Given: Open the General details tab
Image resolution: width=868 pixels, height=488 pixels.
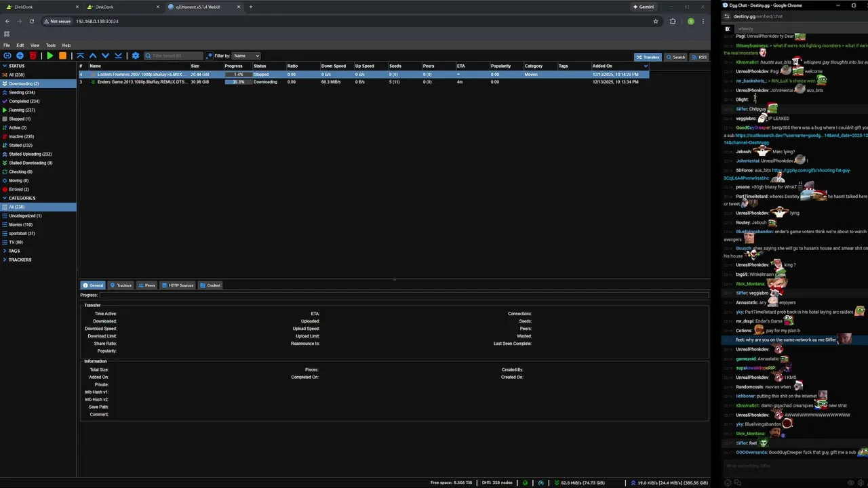Looking at the screenshot, I should point(94,285).
